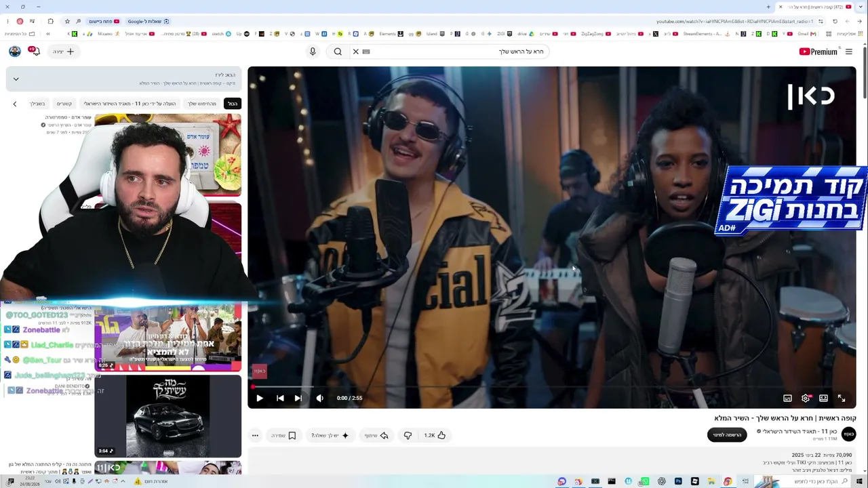The width and height of the screenshot is (868, 488).
Task: Select the 'הועלה על ידי כאן 11' filter chip
Action: [130, 104]
